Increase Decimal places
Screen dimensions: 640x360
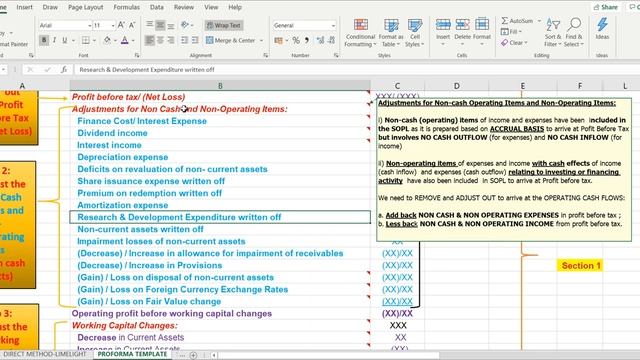coord(320,40)
